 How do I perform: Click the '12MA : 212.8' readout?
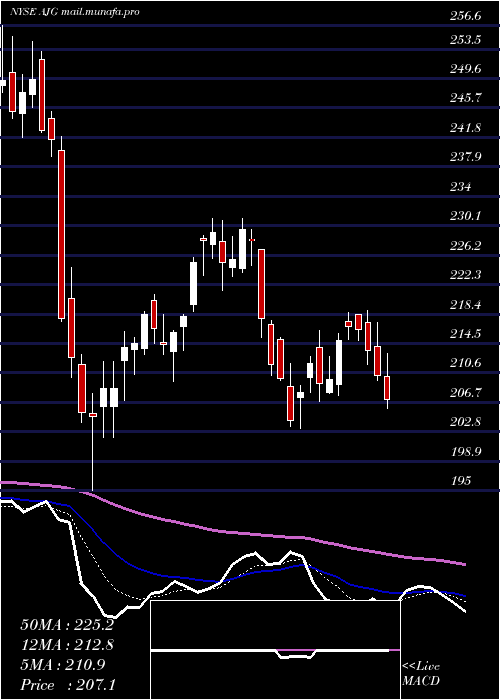coord(67,645)
